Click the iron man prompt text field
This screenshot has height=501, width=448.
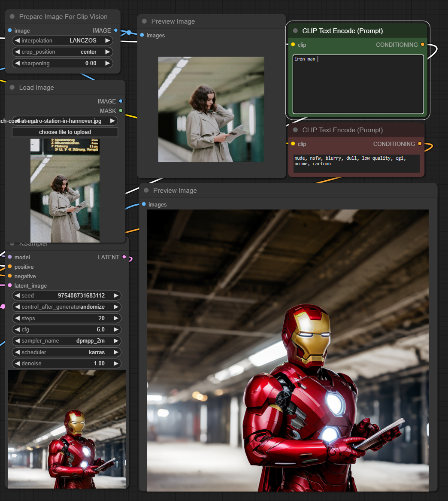coord(358,84)
